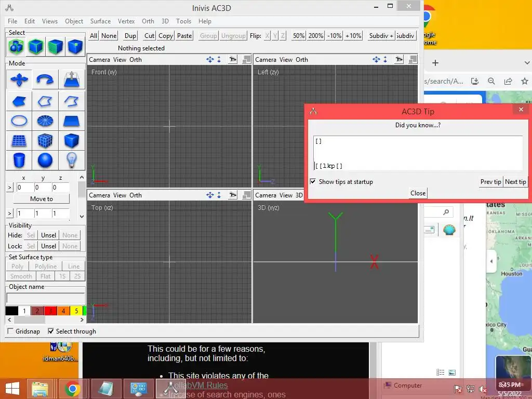This screenshot has width=532, height=399.
Task: Select the disk creation tool
Action: [45, 121]
